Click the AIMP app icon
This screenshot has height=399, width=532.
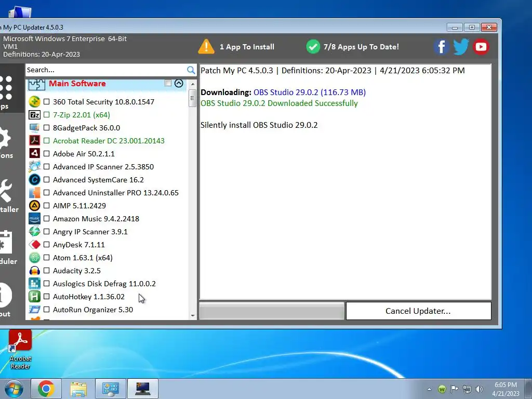34,206
